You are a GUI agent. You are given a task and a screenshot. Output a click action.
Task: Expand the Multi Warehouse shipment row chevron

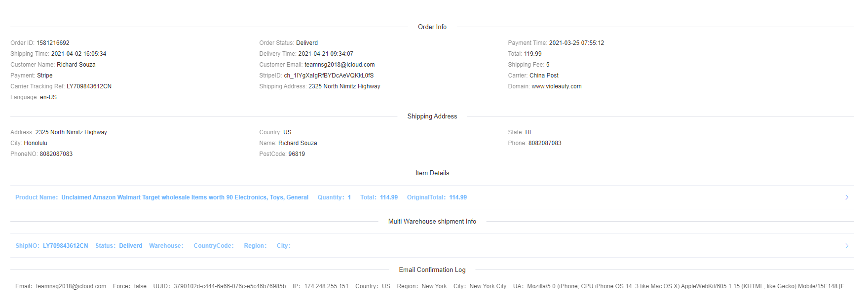pyautogui.click(x=847, y=246)
